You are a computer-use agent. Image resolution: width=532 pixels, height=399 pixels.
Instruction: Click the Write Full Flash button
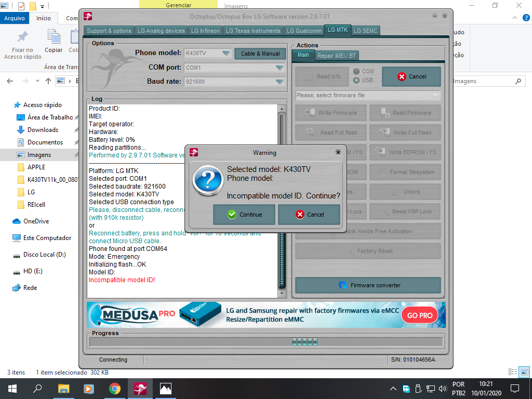405,132
